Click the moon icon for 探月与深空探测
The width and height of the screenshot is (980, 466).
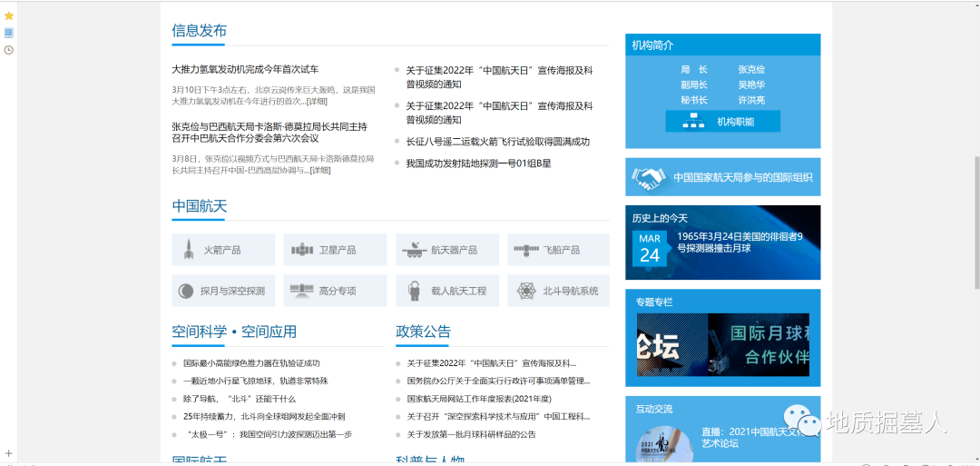point(186,291)
